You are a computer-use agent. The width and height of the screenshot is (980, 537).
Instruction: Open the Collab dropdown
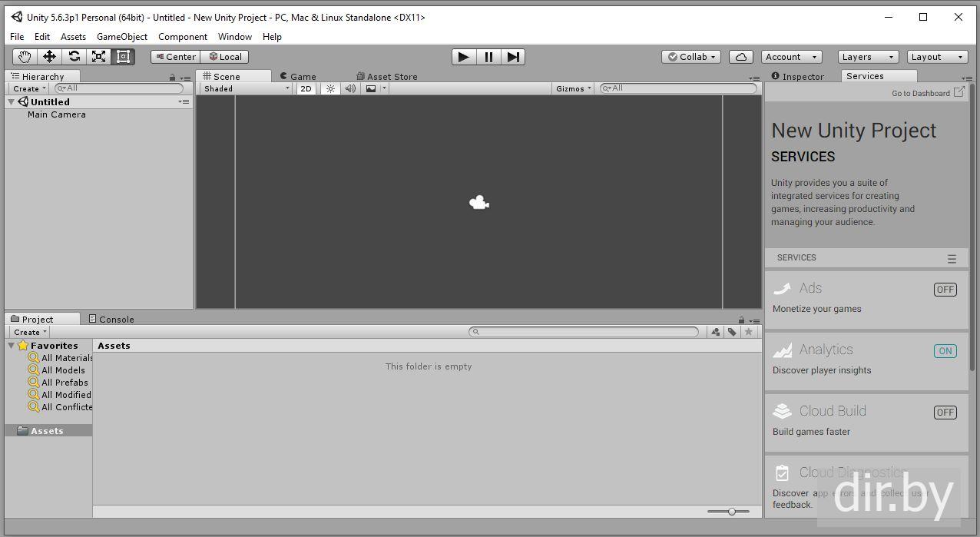(x=691, y=57)
